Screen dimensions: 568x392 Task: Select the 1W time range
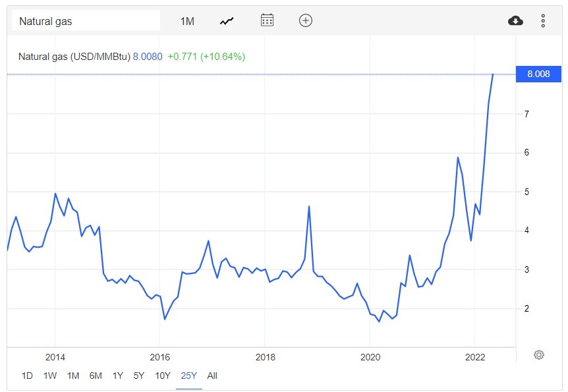click(x=50, y=376)
